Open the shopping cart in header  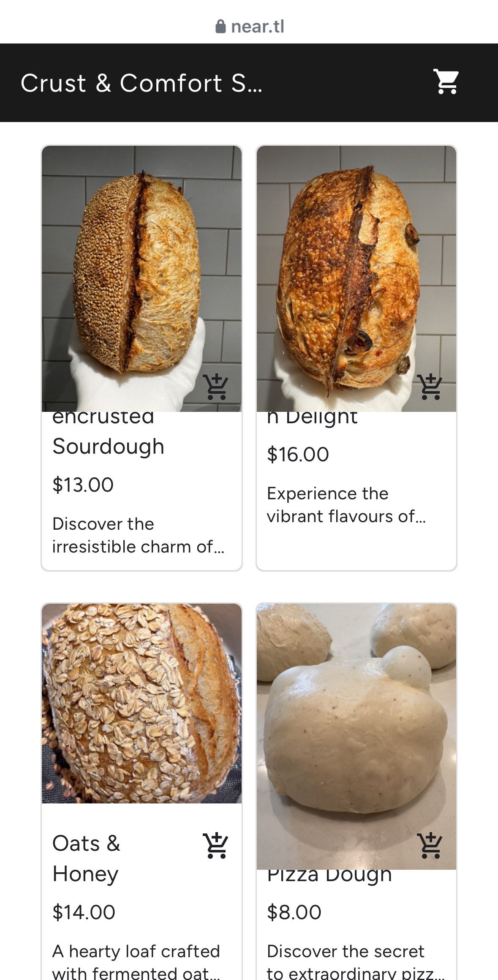point(446,82)
